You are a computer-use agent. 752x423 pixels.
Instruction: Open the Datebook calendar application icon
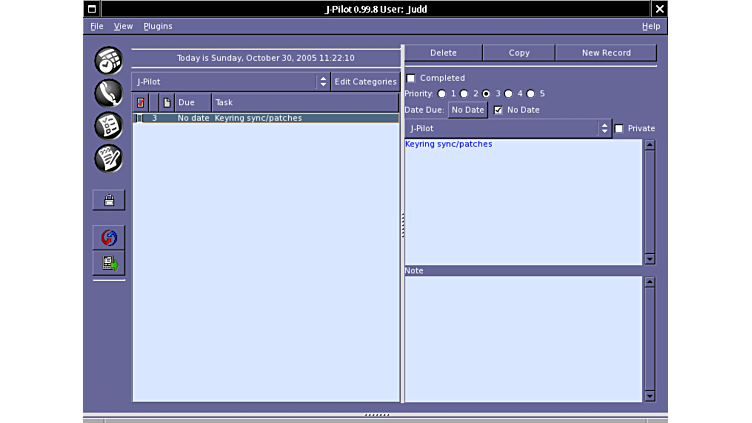pos(108,61)
